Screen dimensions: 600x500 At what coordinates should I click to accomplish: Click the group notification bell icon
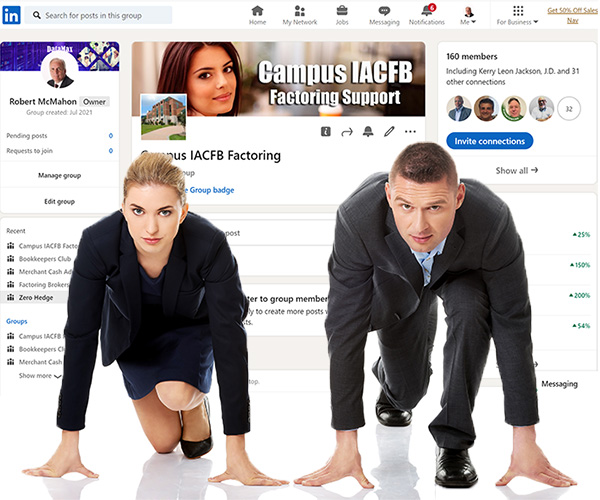368,132
